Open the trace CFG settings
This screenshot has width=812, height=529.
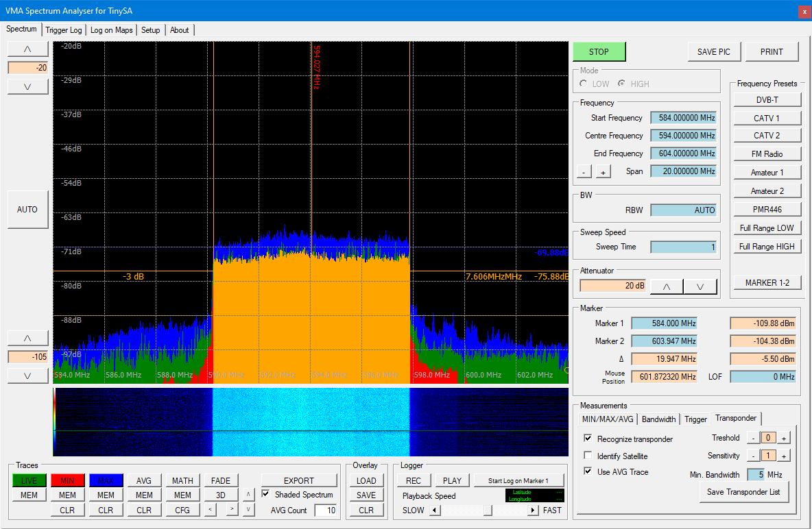(182, 509)
